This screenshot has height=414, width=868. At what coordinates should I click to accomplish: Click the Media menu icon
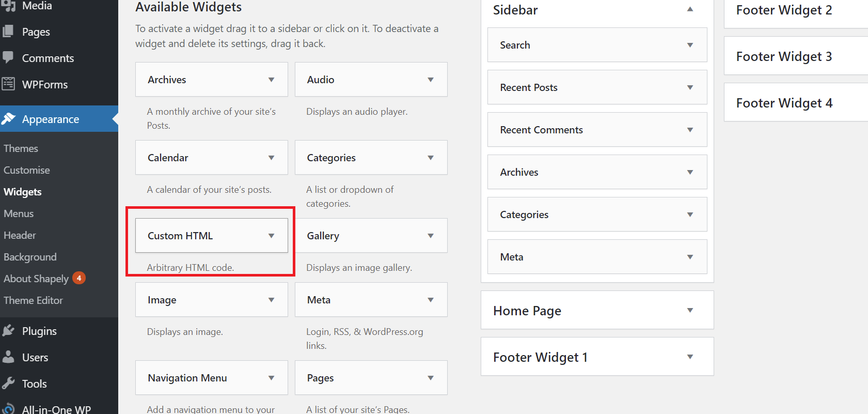[x=8, y=6]
